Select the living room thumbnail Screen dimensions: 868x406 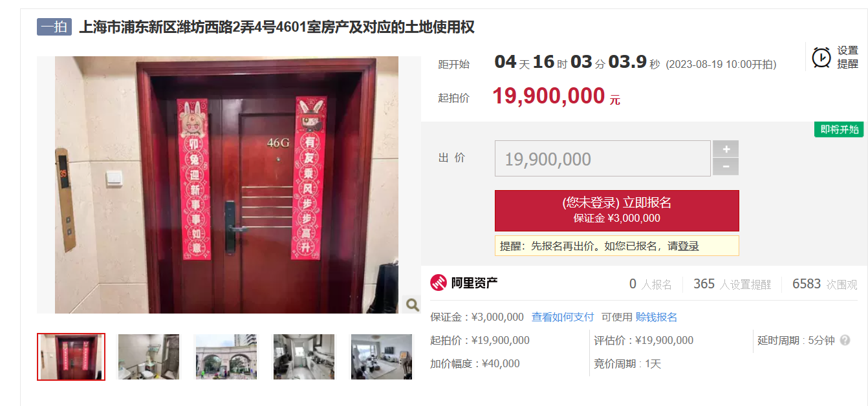tap(382, 357)
